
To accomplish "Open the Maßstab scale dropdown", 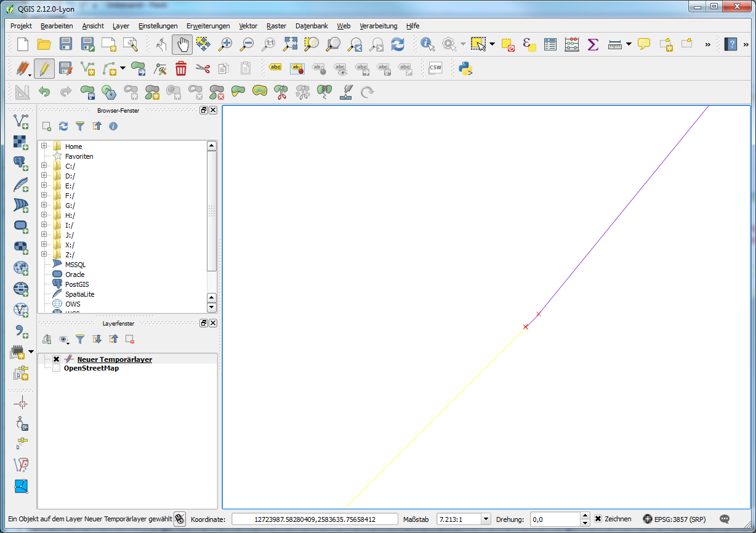I will 486,519.
